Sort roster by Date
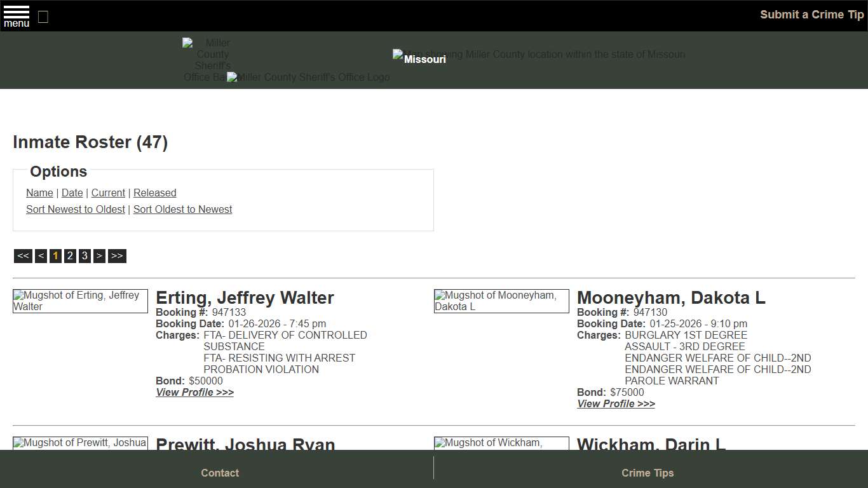Screen dimensions: 868x488 tap(72, 193)
